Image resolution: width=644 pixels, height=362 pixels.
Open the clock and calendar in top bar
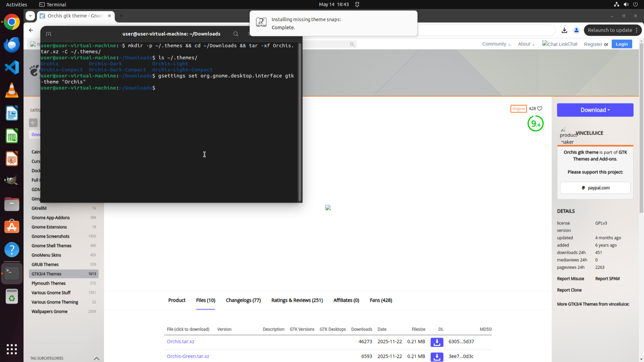click(x=333, y=5)
